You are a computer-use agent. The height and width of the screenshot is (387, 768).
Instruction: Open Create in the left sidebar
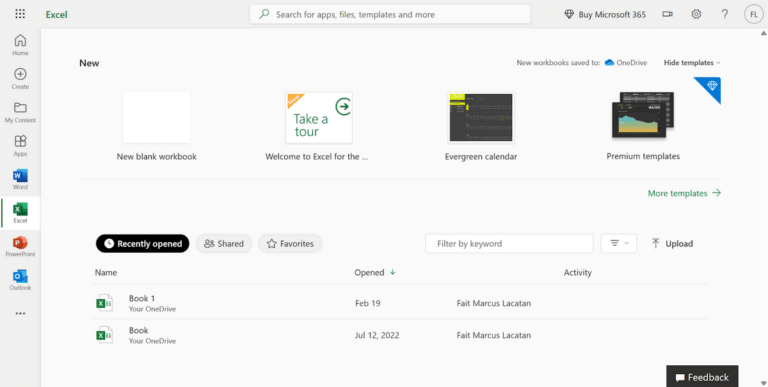point(20,78)
